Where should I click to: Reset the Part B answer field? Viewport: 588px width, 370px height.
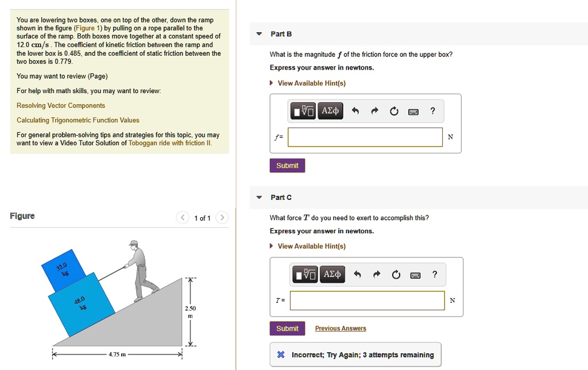point(394,111)
